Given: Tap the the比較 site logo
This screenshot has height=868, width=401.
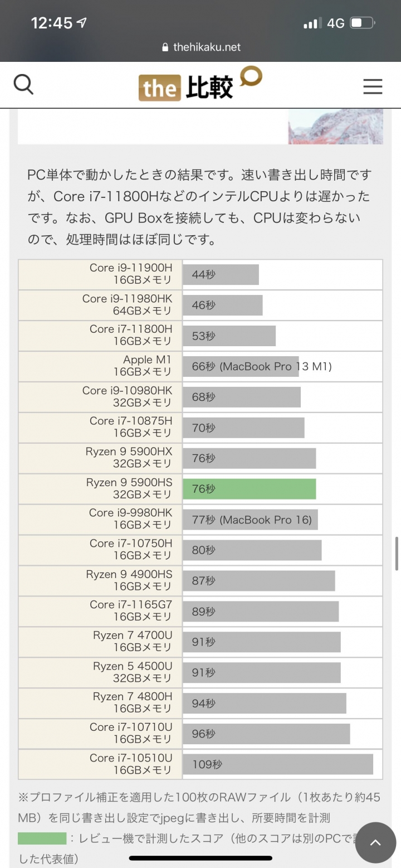Looking at the screenshot, I should click(x=200, y=85).
